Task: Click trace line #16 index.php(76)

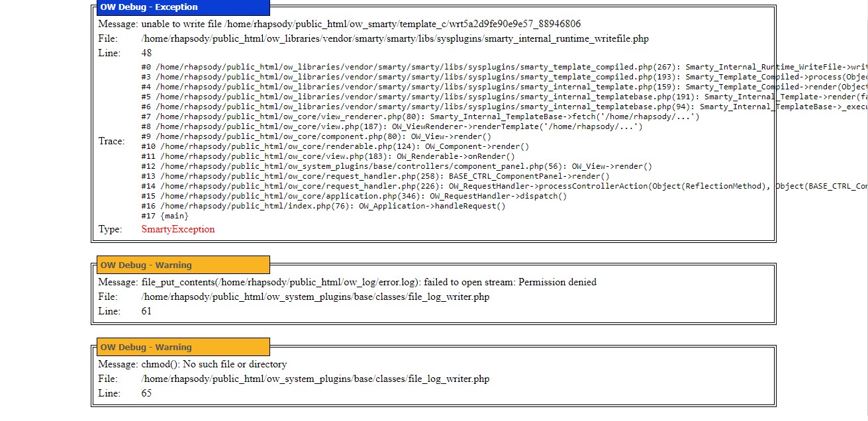Action: tap(323, 206)
